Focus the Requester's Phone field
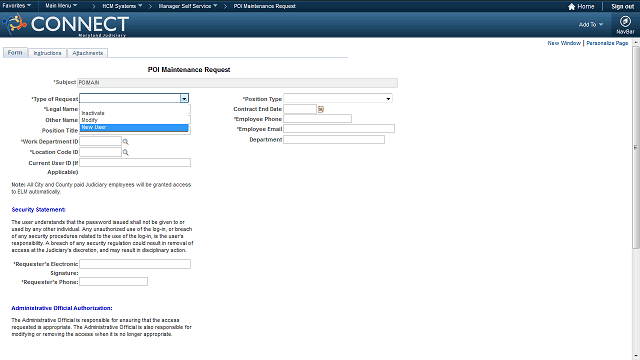The width and height of the screenshot is (640, 360). click(113, 282)
